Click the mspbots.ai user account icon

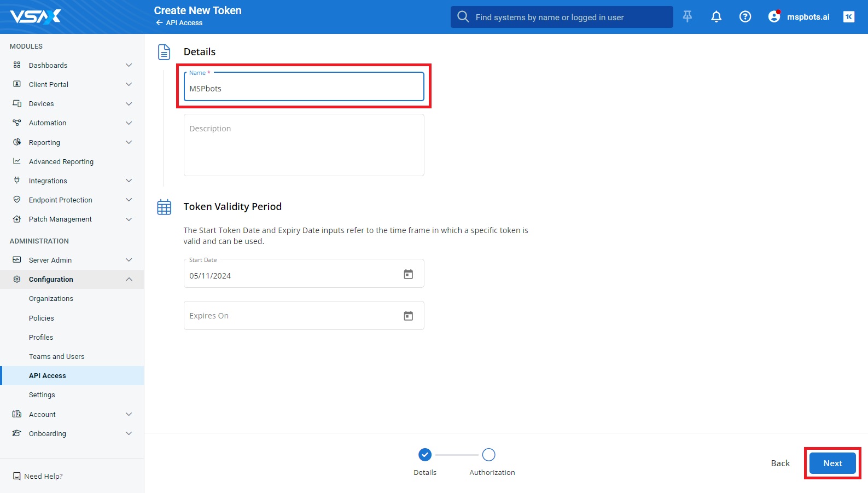pyautogui.click(x=774, y=17)
